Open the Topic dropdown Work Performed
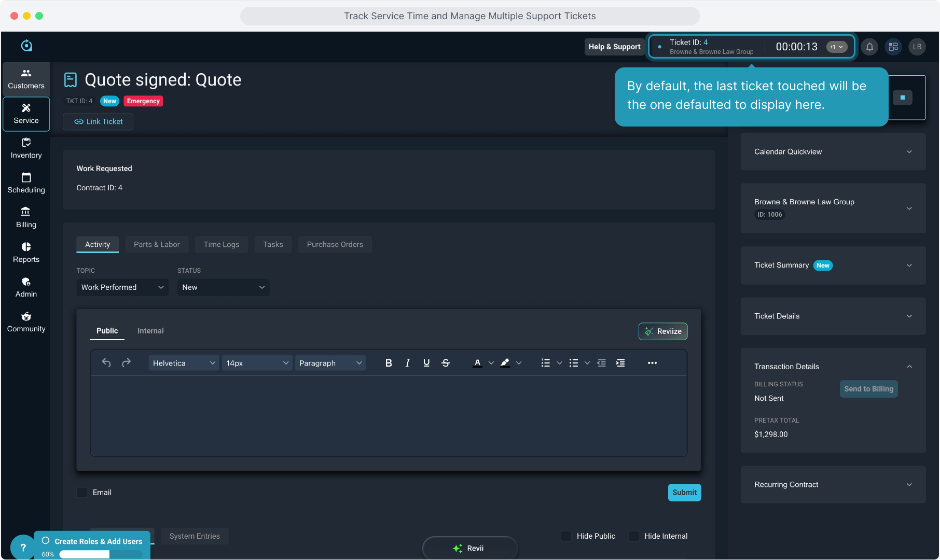Image resolution: width=940 pixels, height=560 pixels. [x=122, y=287]
